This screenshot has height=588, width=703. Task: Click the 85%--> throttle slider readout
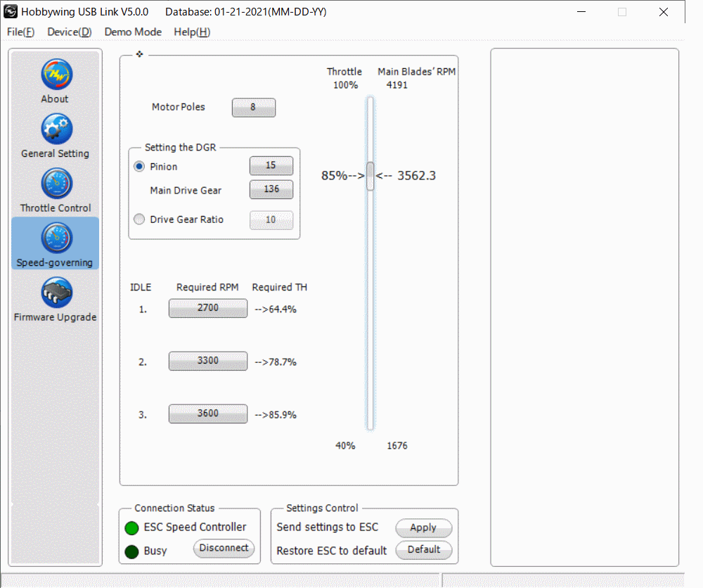[342, 176]
